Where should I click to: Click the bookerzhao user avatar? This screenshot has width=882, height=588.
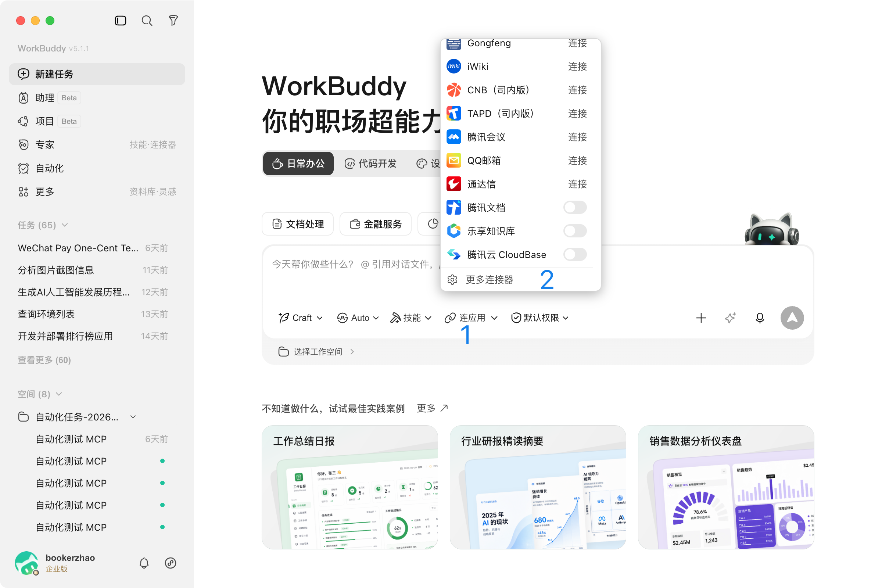26,563
